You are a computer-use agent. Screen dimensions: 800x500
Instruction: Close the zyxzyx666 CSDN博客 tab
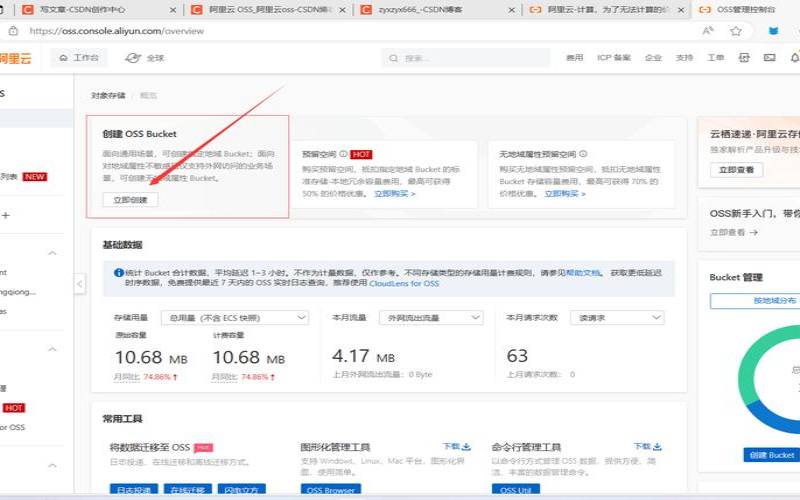(511, 10)
